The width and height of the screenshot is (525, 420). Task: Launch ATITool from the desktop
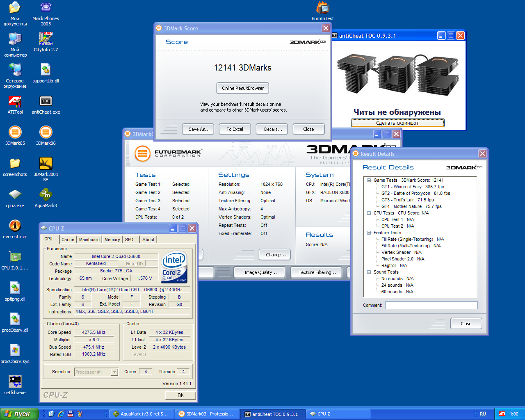[x=15, y=104]
